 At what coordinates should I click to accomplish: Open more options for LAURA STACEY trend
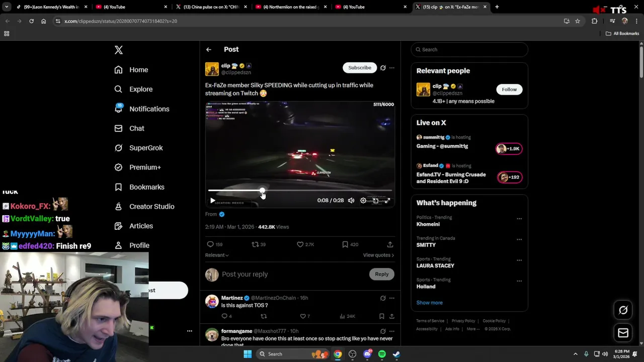(x=519, y=260)
